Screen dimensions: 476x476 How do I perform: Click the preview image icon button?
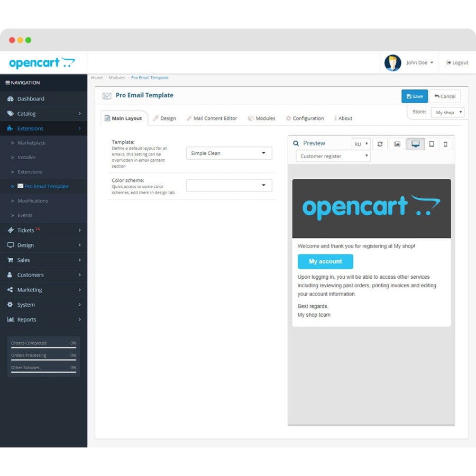point(397,144)
